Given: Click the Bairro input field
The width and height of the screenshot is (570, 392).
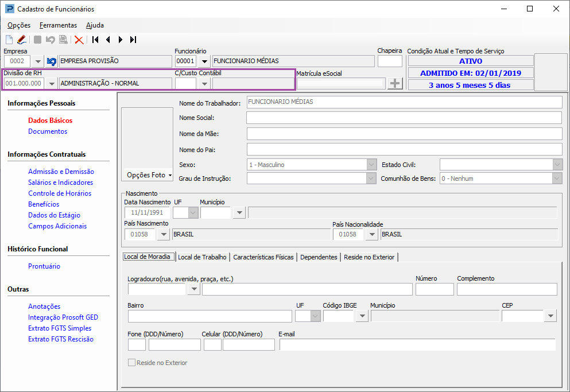Looking at the screenshot, I should 210,316.
